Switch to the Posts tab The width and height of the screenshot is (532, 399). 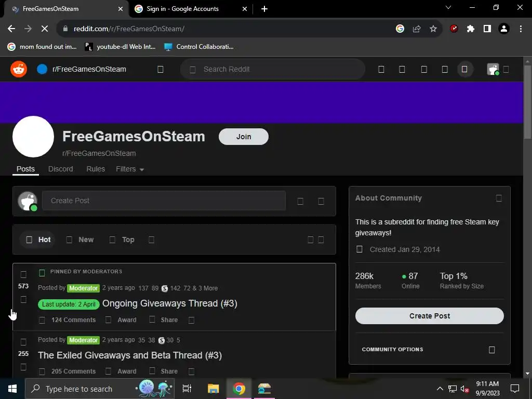26,169
